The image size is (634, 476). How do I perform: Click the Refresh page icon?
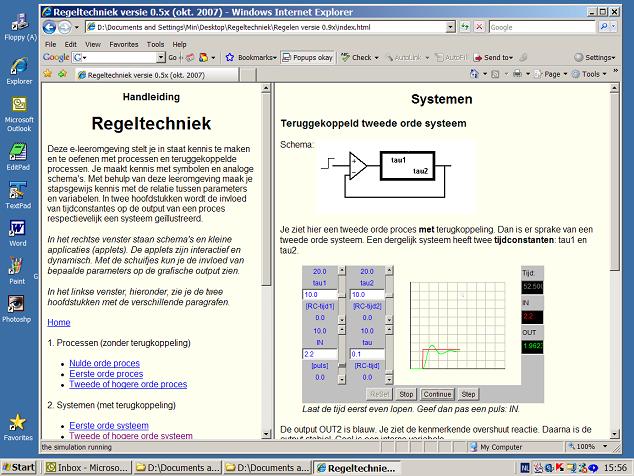465,27
